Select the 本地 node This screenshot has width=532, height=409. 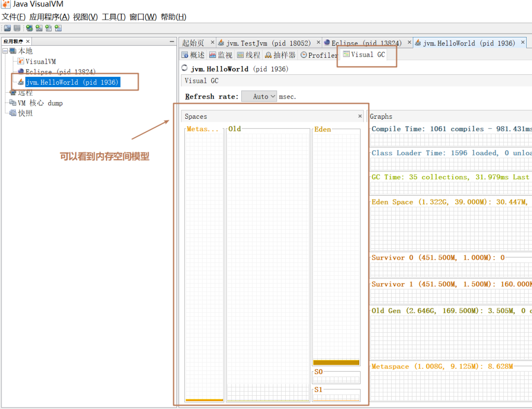point(25,51)
